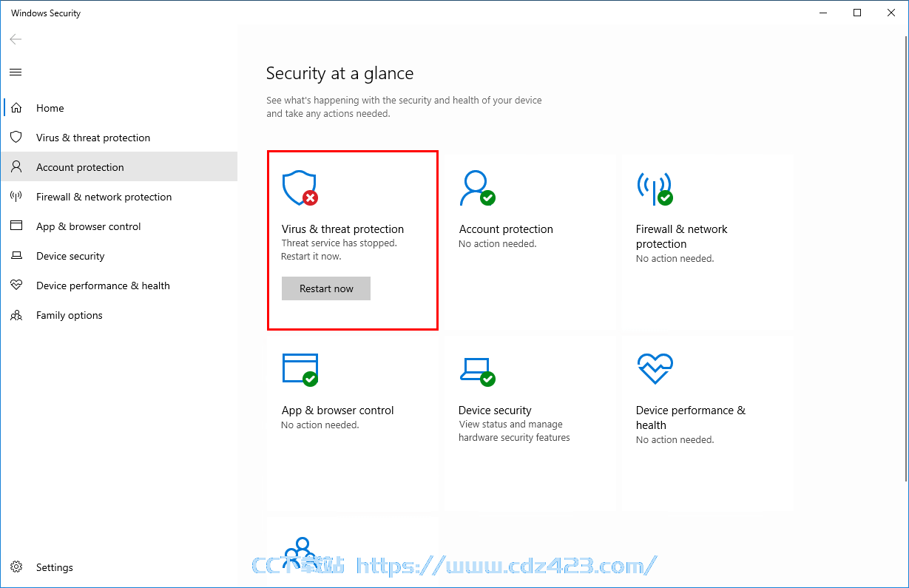The width and height of the screenshot is (909, 588).
Task: Go back using the back arrow
Action: point(16,39)
